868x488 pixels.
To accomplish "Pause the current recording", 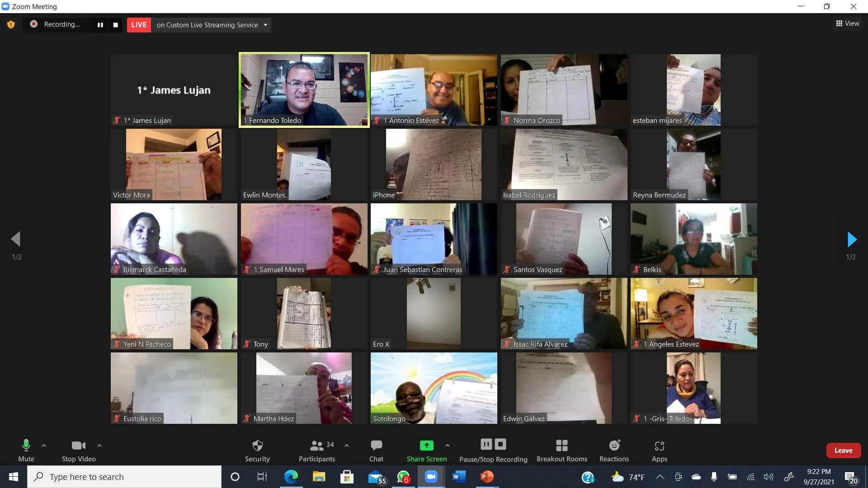I will 486,444.
